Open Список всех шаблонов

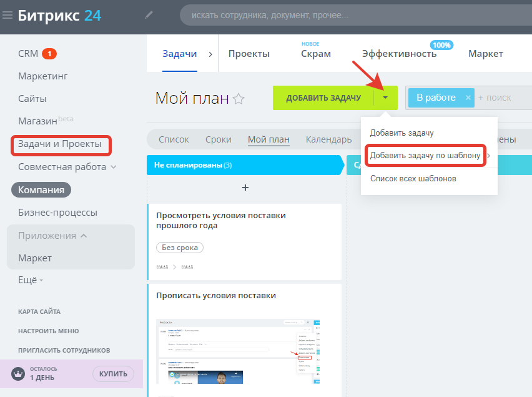tap(413, 179)
